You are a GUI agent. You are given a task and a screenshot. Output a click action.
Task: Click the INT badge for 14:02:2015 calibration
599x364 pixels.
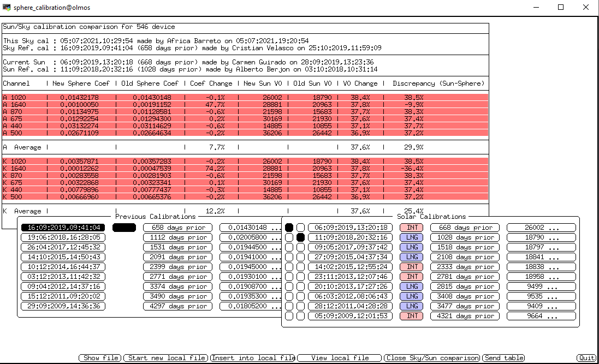pos(412,267)
